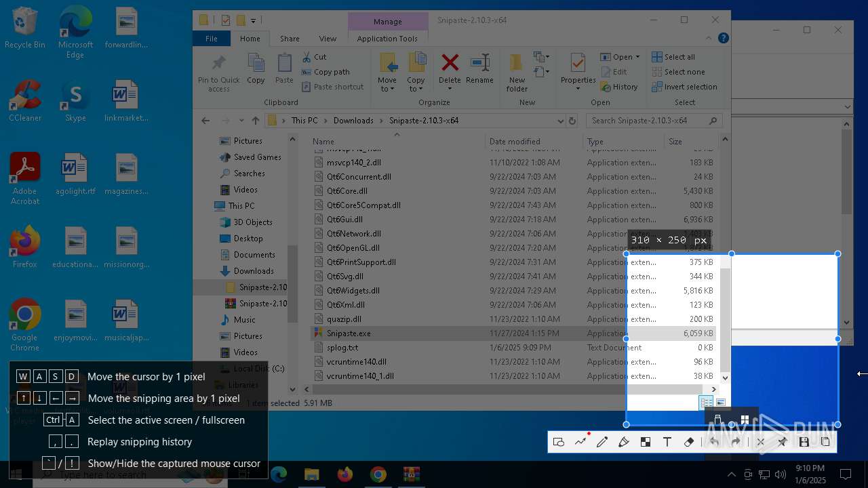Refresh the Explorer address bar location
868x488 pixels.
[572, 121]
